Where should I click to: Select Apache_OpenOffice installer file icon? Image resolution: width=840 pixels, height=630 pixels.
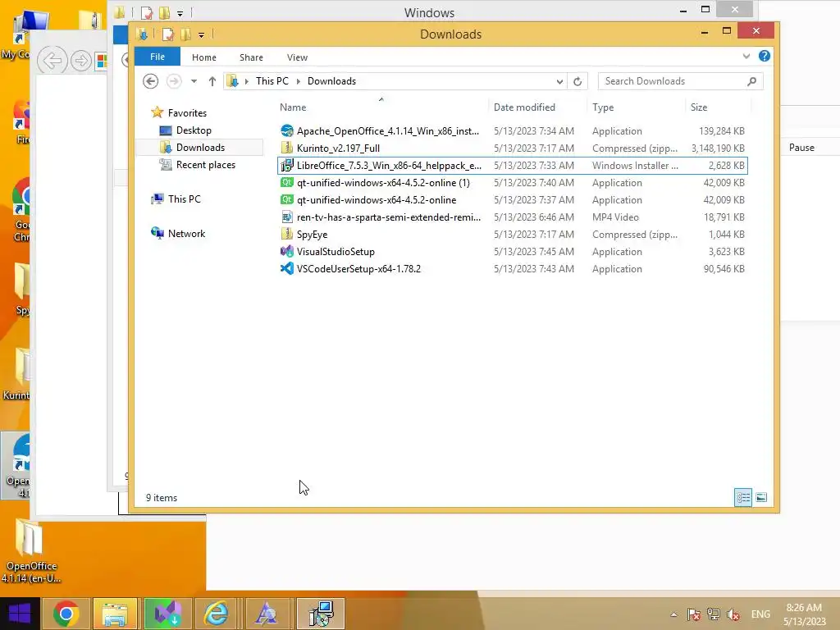pyautogui.click(x=286, y=130)
